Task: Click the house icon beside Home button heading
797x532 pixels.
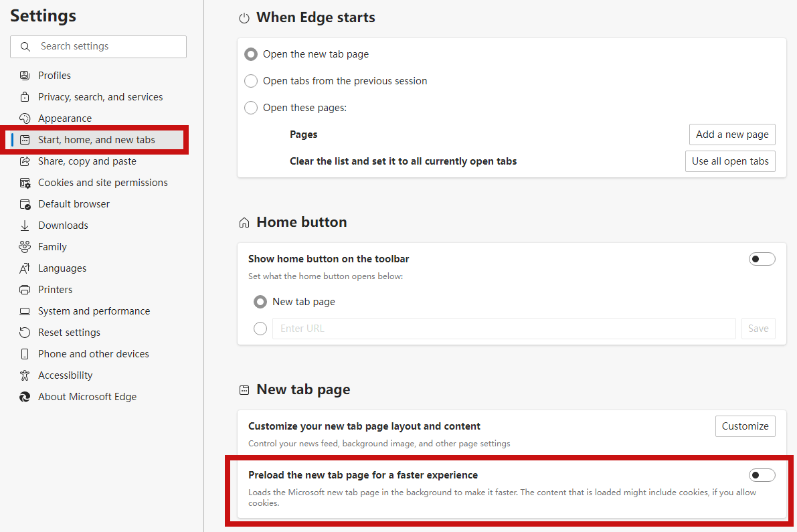Action: [x=244, y=223]
